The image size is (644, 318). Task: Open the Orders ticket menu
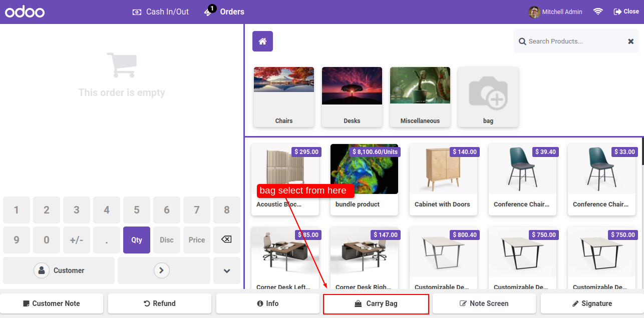[224, 11]
